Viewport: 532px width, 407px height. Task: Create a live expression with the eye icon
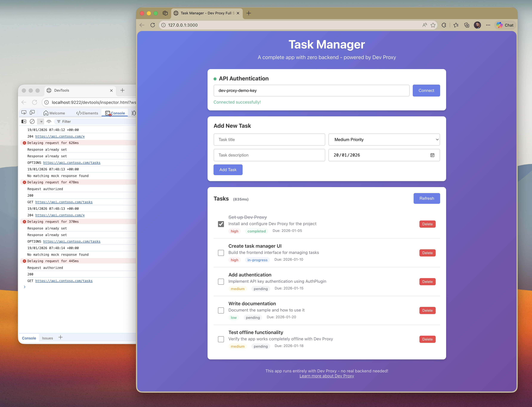(x=49, y=121)
